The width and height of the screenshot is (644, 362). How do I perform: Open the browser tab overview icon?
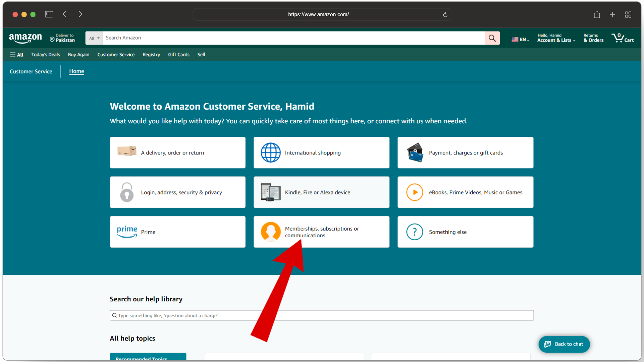pyautogui.click(x=628, y=14)
